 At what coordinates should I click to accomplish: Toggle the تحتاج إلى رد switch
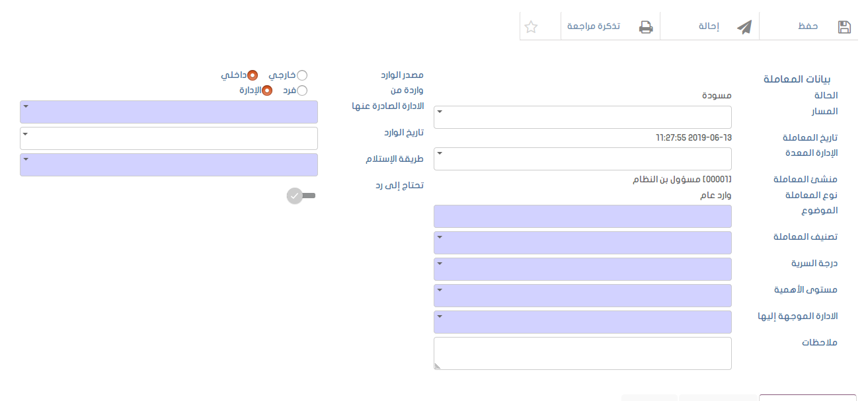coord(301,196)
